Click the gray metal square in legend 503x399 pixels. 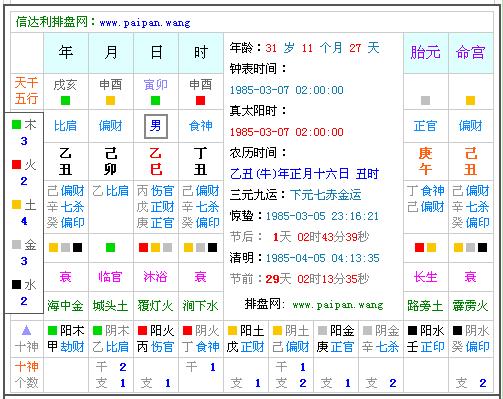point(16,245)
